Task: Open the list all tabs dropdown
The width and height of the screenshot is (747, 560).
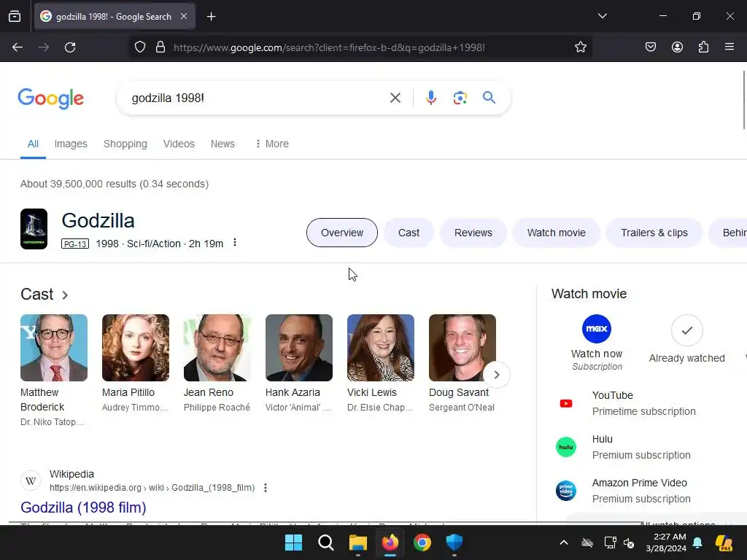Action: pyautogui.click(x=602, y=16)
